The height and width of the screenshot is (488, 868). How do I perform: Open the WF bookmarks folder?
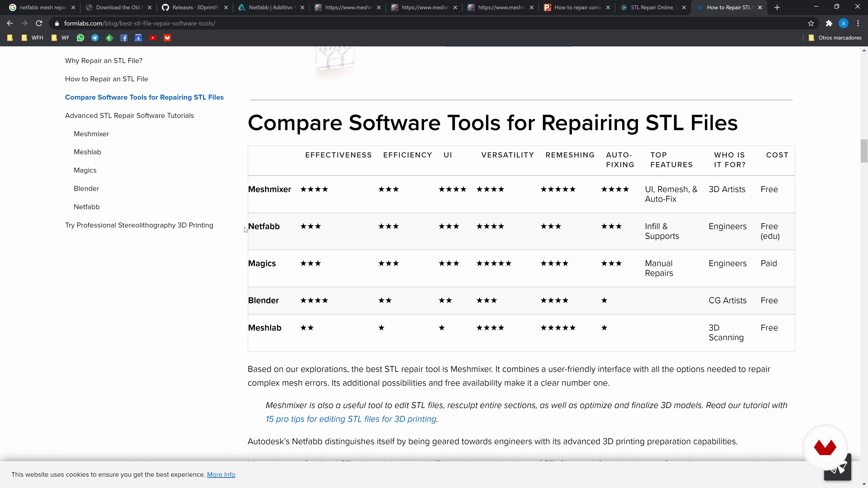[x=60, y=38]
